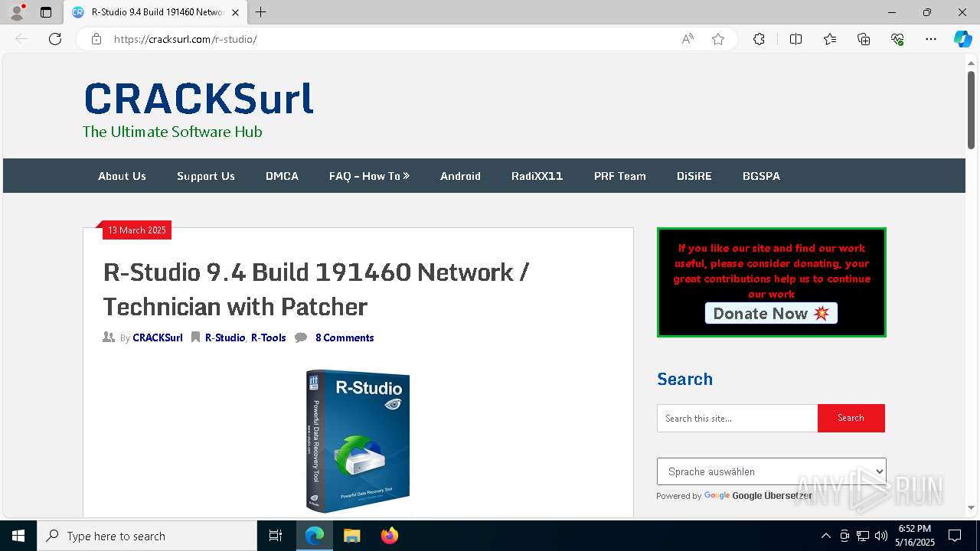The width and height of the screenshot is (980, 551).
Task: Click the browser back arrow
Action: (21, 39)
